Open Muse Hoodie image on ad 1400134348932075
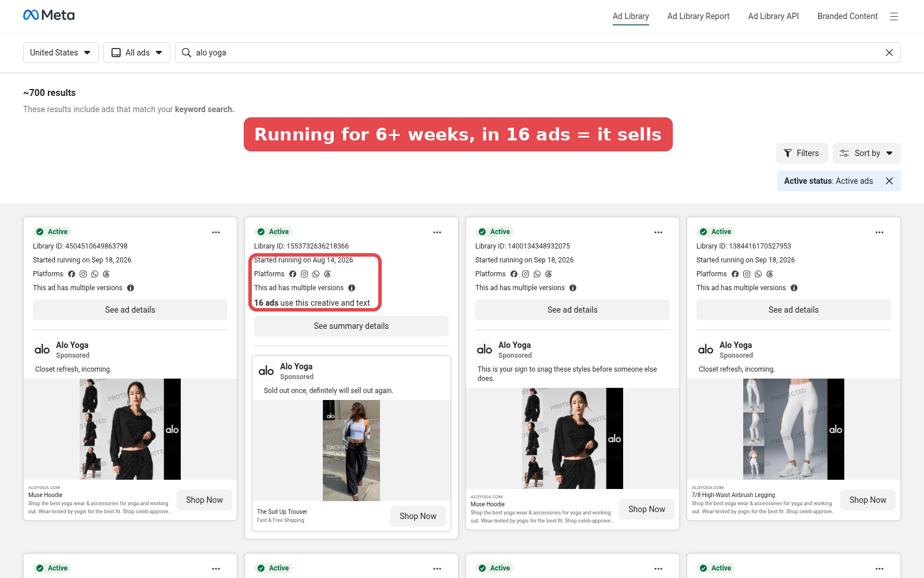 click(572, 438)
